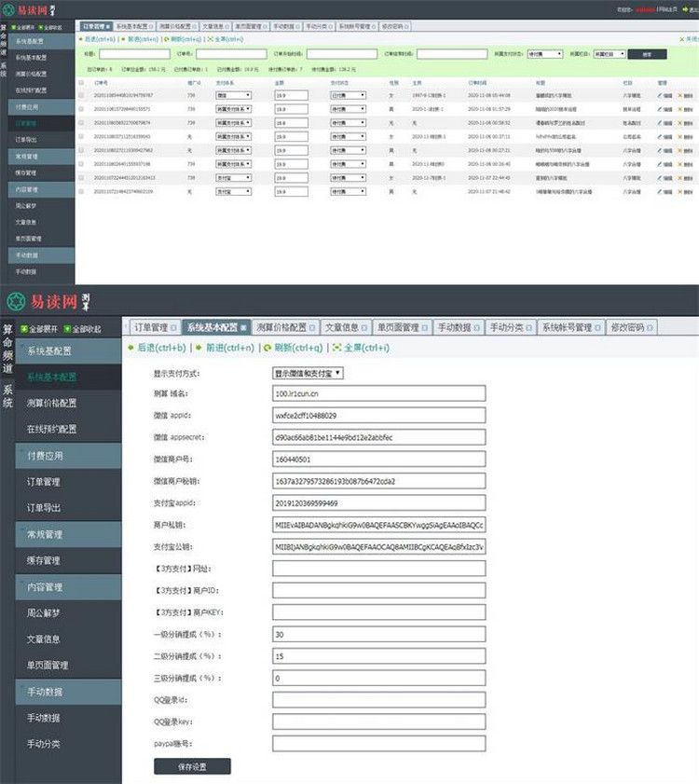
Task: Click the 测算域名 input field
Action: [379, 393]
